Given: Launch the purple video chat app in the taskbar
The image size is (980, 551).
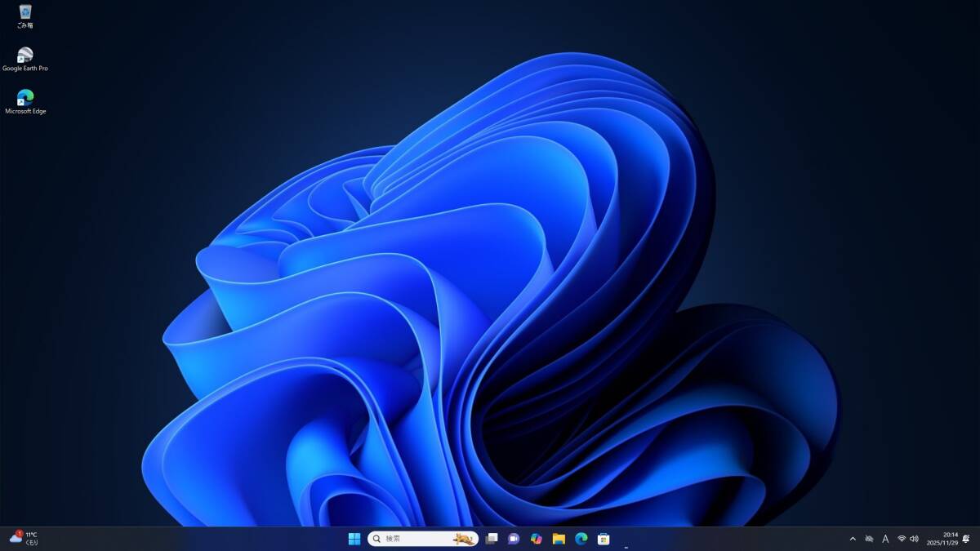Looking at the screenshot, I should pyautogui.click(x=514, y=539).
